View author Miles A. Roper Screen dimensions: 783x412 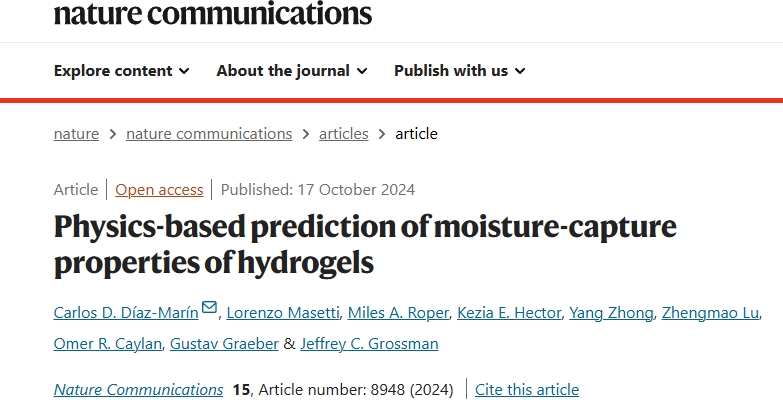tap(398, 313)
